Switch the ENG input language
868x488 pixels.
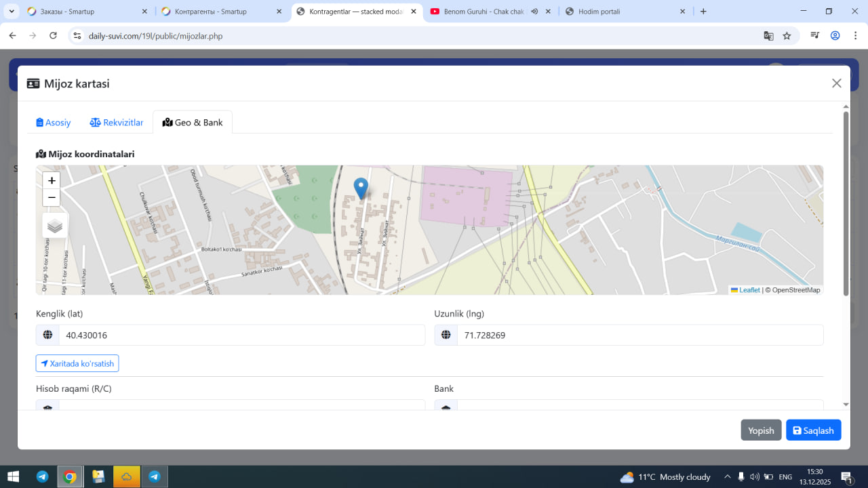point(785,477)
